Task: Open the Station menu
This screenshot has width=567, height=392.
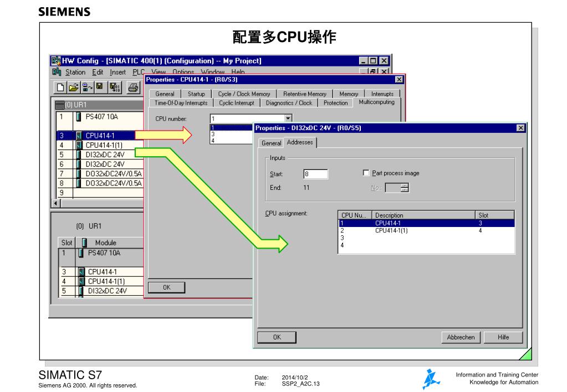Action: pos(75,73)
